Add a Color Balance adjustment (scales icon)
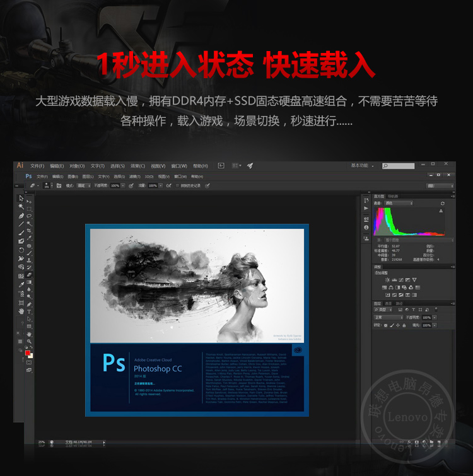Image resolution: width=473 pixels, height=476 pixels. 391,287
